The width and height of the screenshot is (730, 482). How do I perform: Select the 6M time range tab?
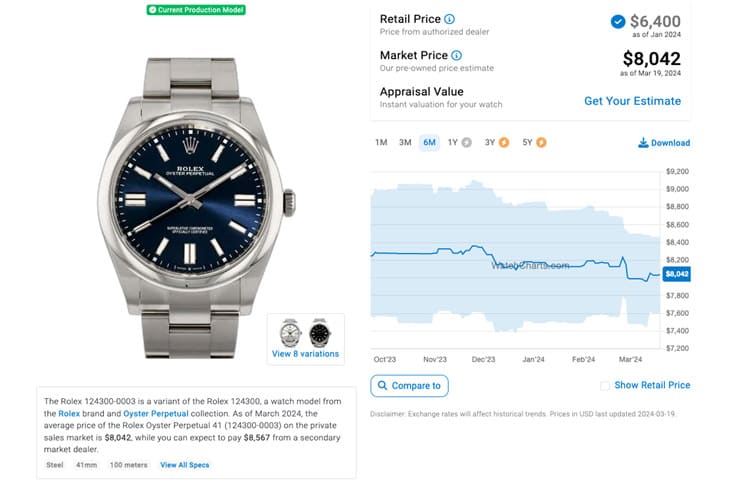click(429, 143)
